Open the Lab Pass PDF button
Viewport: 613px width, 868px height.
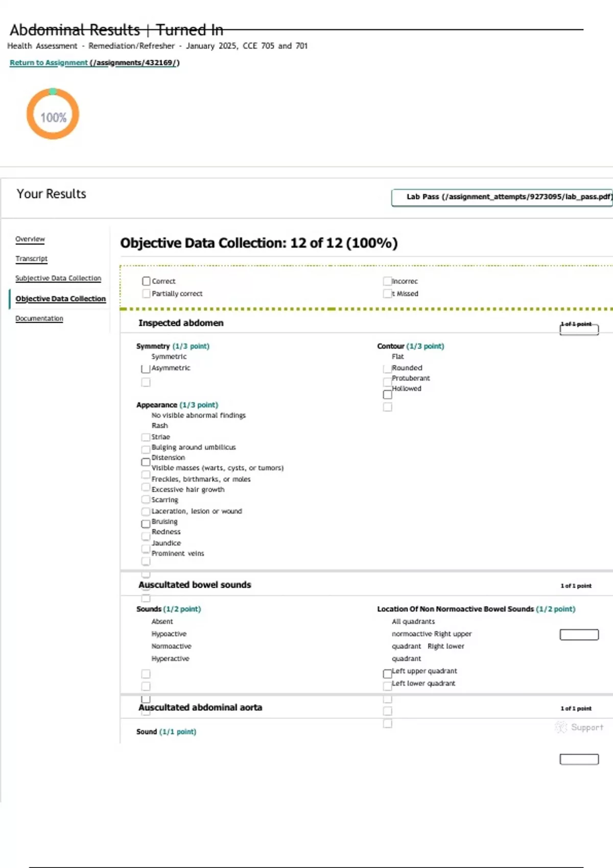click(502, 197)
